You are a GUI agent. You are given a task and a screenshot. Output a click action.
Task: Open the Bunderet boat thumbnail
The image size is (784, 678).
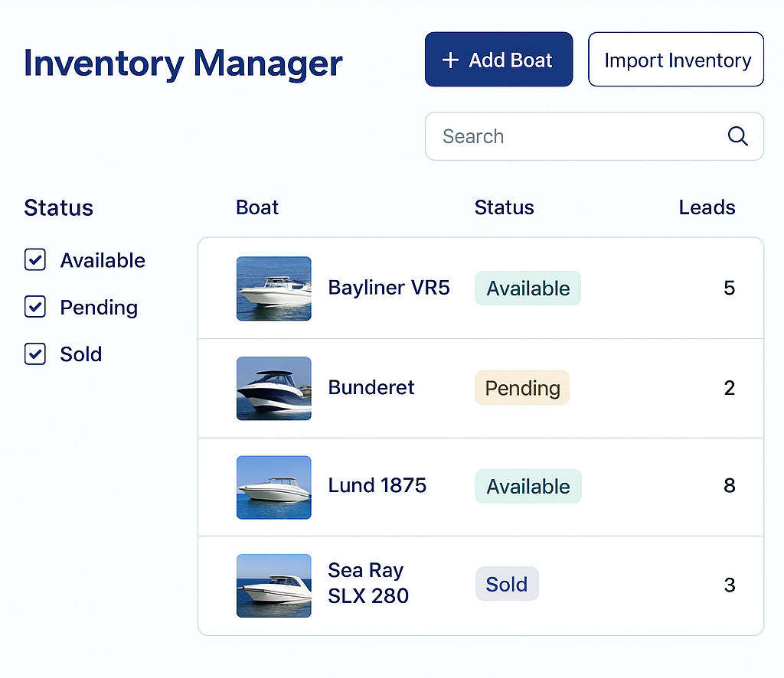274,388
